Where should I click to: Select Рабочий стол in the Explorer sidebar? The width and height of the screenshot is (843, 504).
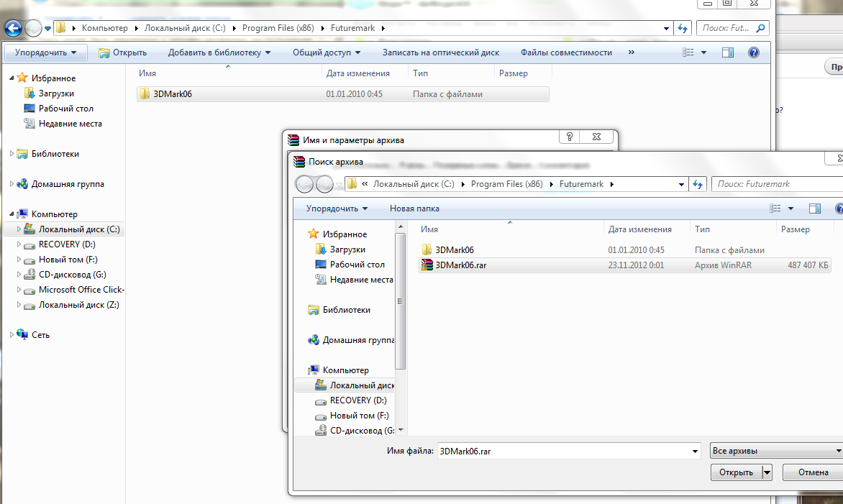(65, 109)
